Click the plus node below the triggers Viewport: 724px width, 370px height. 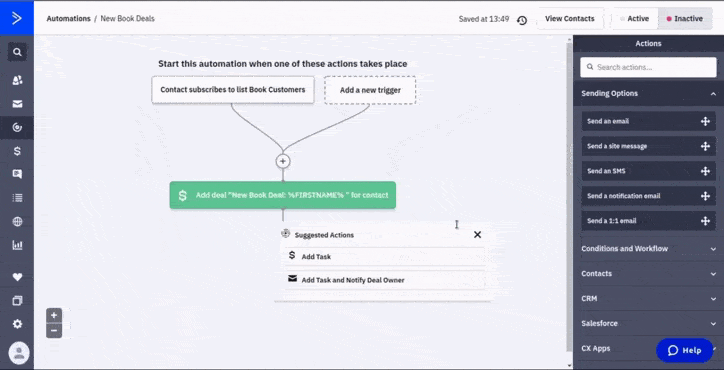click(x=283, y=161)
